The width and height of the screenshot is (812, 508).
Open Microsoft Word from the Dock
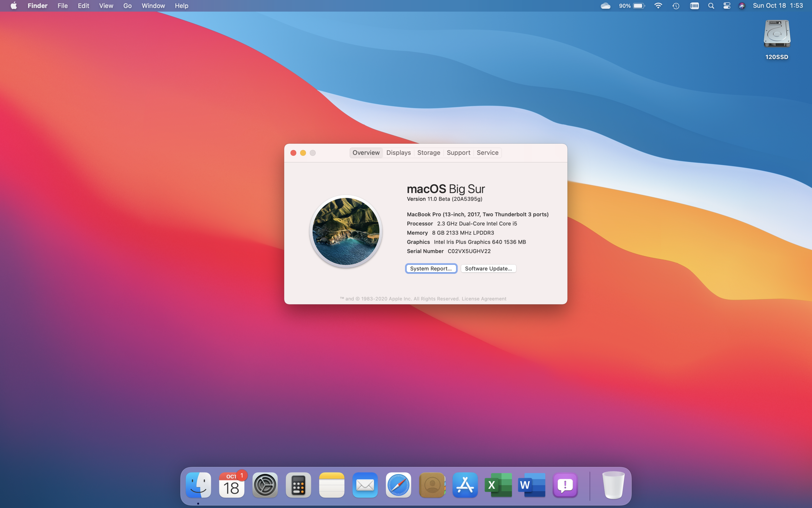(x=532, y=485)
